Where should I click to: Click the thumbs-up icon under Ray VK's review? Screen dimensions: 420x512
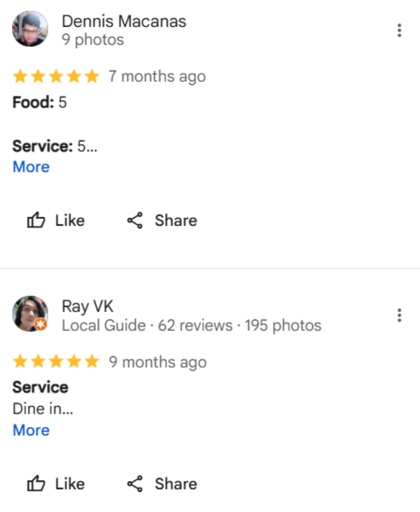click(36, 484)
